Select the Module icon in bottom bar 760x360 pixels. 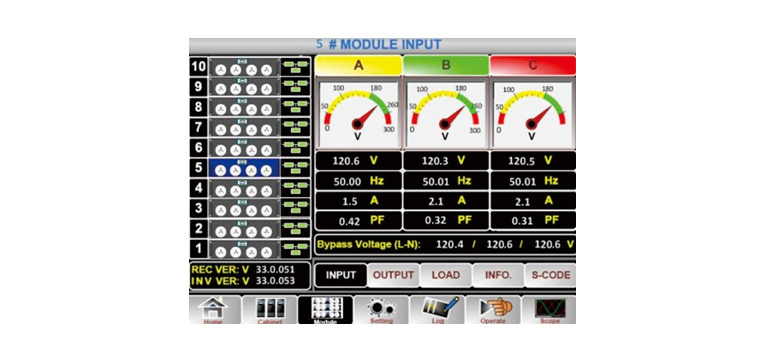(325, 310)
